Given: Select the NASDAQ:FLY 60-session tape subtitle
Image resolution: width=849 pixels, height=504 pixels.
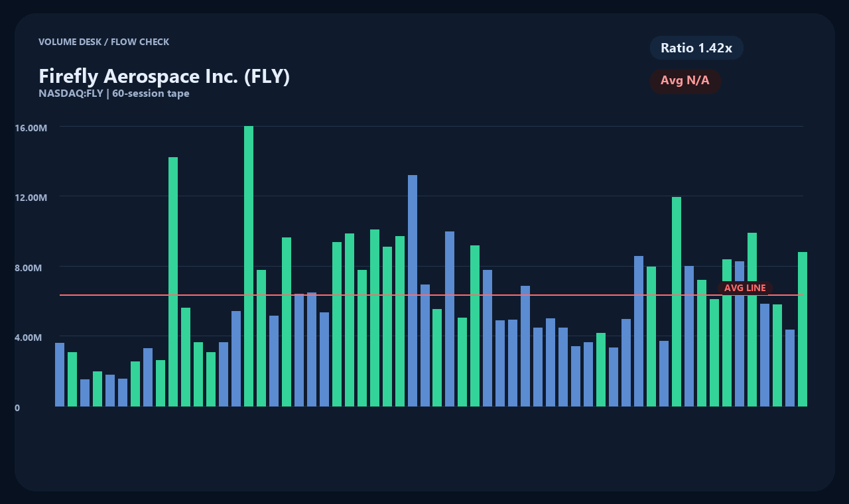Looking at the screenshot, I should (x=114, y=94).
